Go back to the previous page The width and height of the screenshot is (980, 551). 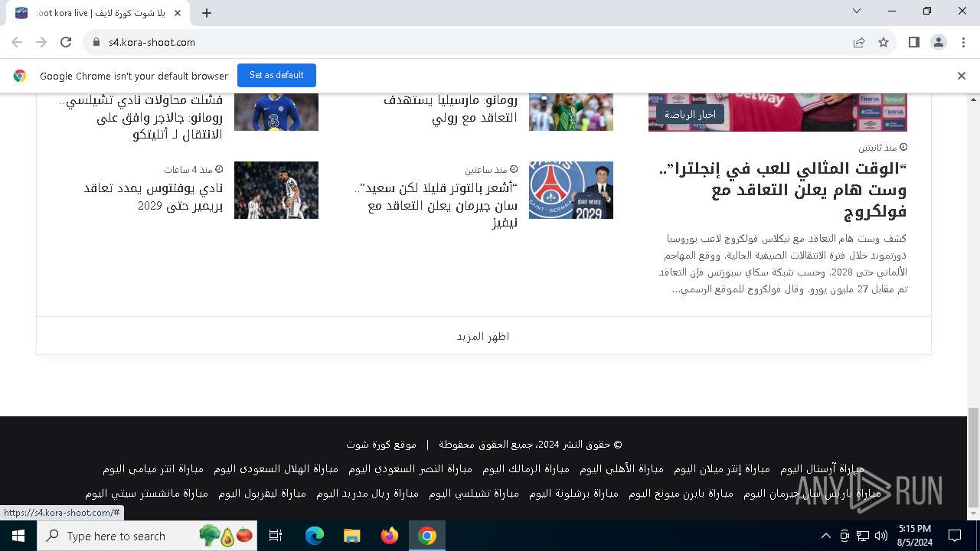(x=17, y=43)
